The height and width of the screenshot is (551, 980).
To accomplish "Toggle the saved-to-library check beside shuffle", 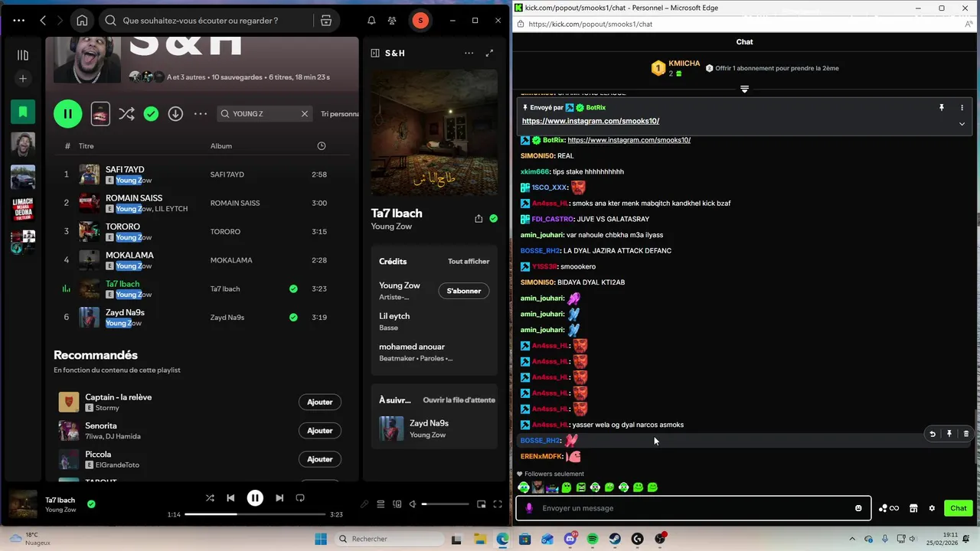I will [151, 114].
